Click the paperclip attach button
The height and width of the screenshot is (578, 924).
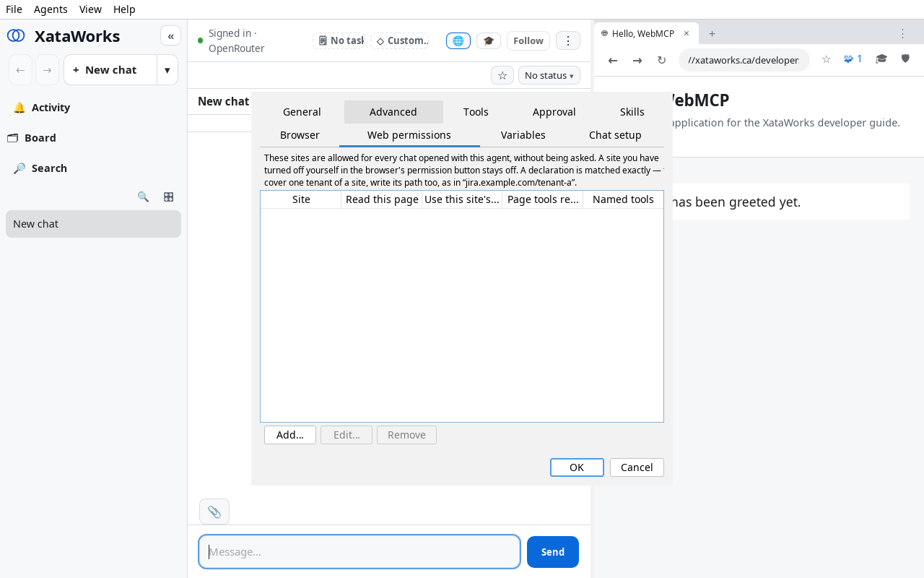point(214,512)
